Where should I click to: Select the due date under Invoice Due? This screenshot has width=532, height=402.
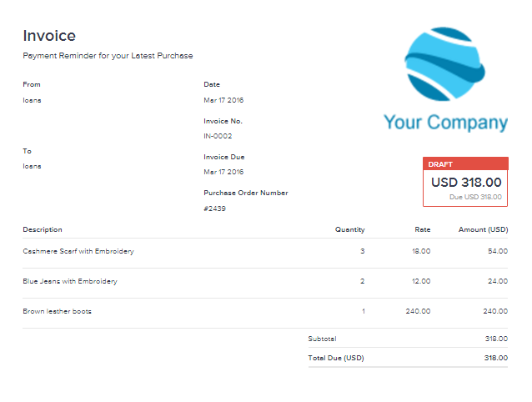pos(223,172)
